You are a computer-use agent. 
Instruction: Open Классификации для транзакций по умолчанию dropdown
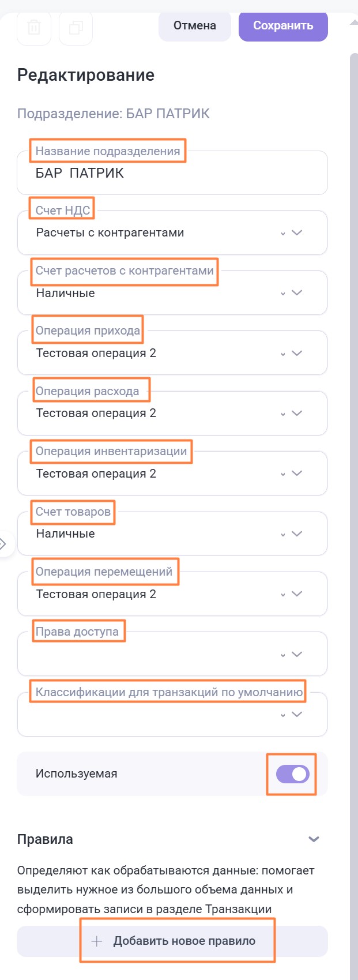296,714
